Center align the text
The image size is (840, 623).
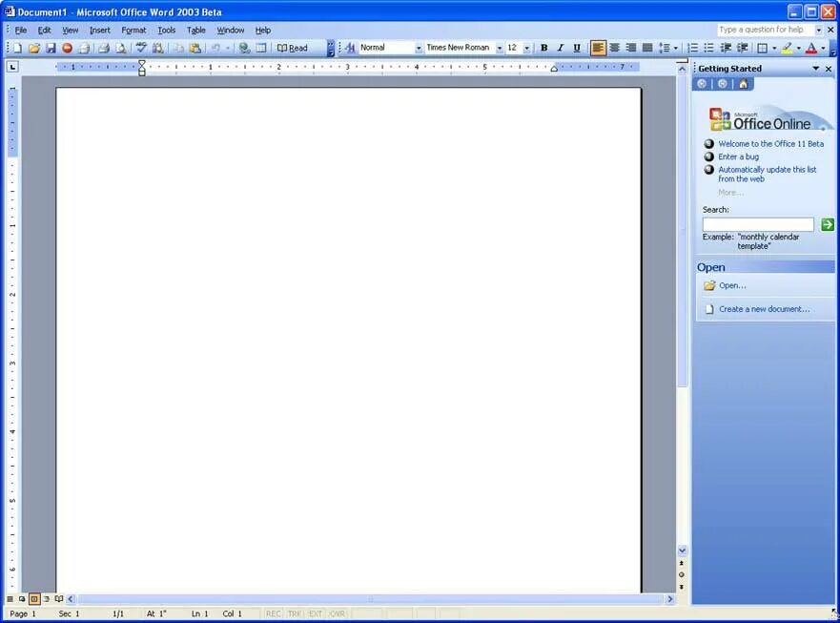click(x=614, y=49)
